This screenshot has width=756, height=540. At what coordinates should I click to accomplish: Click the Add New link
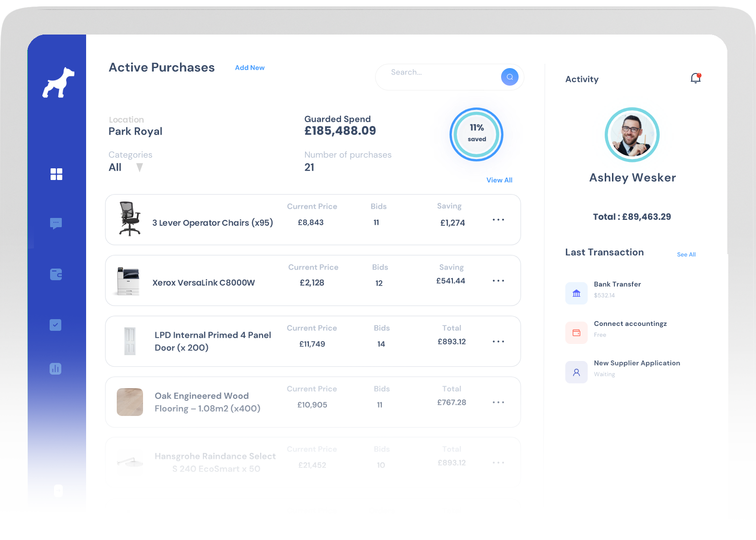click(250, 68)
